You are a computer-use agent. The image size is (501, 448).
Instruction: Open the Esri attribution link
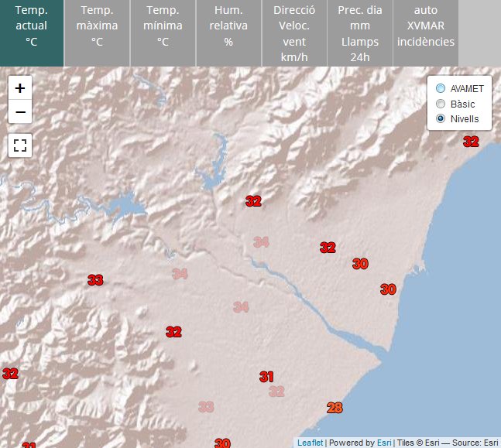tap(384, 443)
